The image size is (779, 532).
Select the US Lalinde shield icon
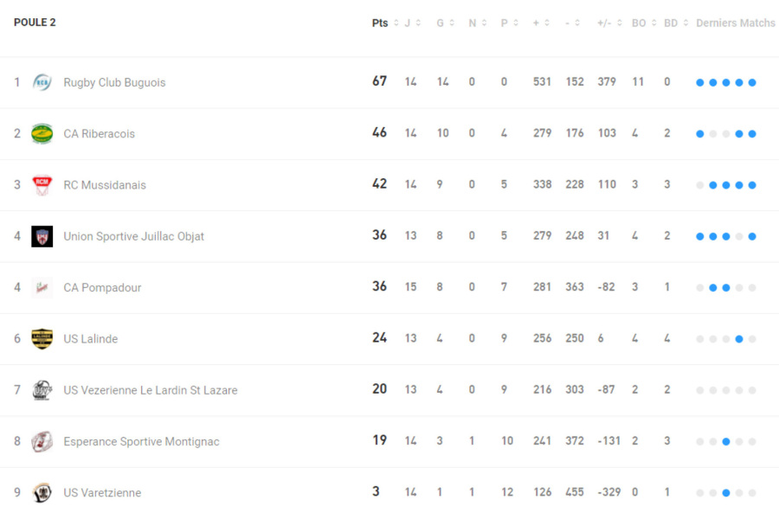(42, 339)
